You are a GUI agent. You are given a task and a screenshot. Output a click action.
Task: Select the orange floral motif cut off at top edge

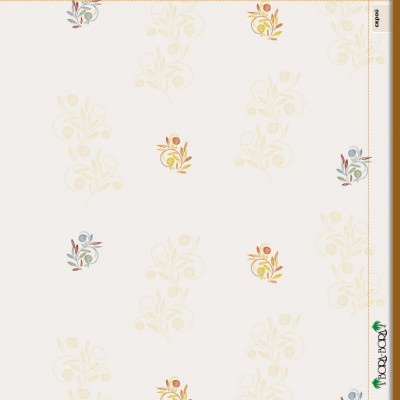[x=265, y=21]
